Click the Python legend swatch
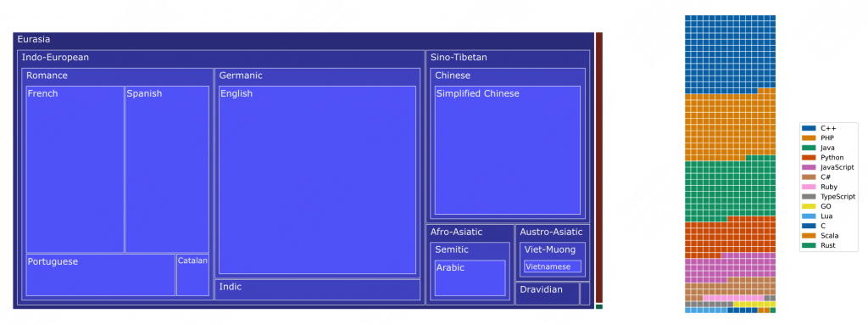 pos(809,158)
